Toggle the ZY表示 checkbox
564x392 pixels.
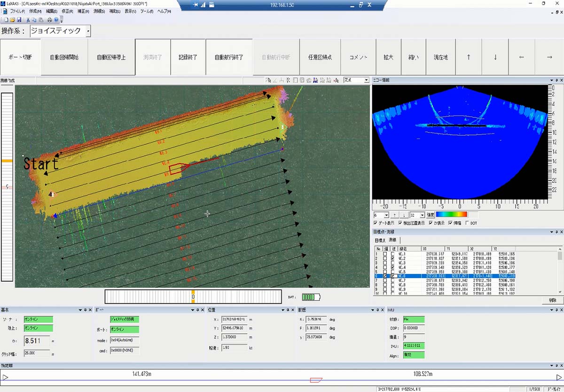coord(431,223)
